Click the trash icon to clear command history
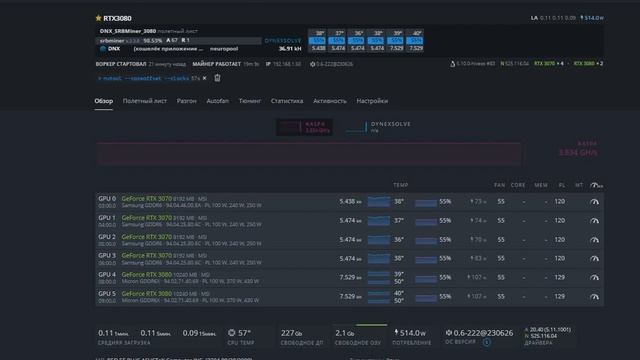The height and width of the screenshot is (360, 640). tap(217, 78)
